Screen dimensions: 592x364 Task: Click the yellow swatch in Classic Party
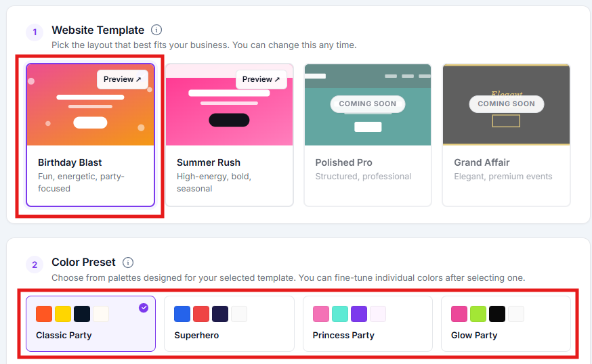(x=63, y=314)
